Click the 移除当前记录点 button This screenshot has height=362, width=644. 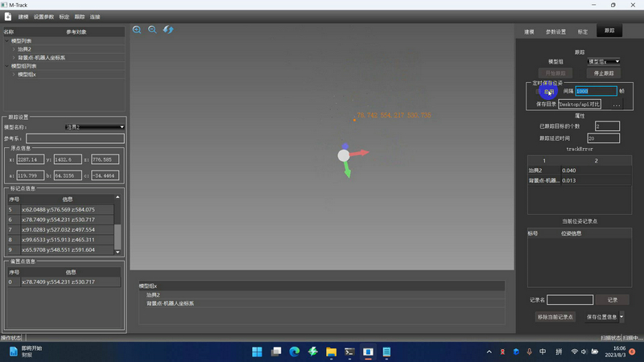(x=555, y=317)
